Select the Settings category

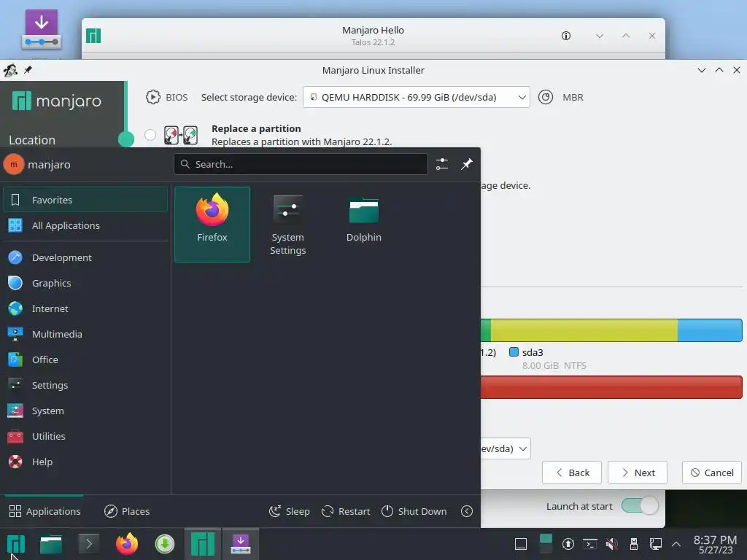85,385
